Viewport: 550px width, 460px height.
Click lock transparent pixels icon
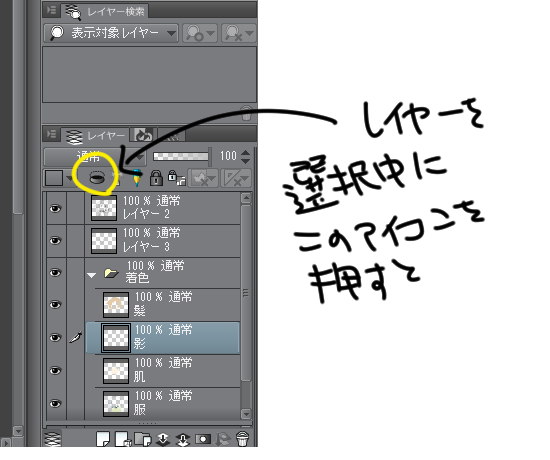(x=176, y=178)
